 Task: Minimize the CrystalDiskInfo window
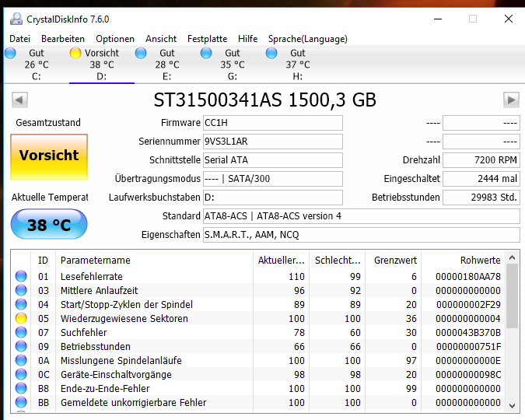click(x=438, y=19)
